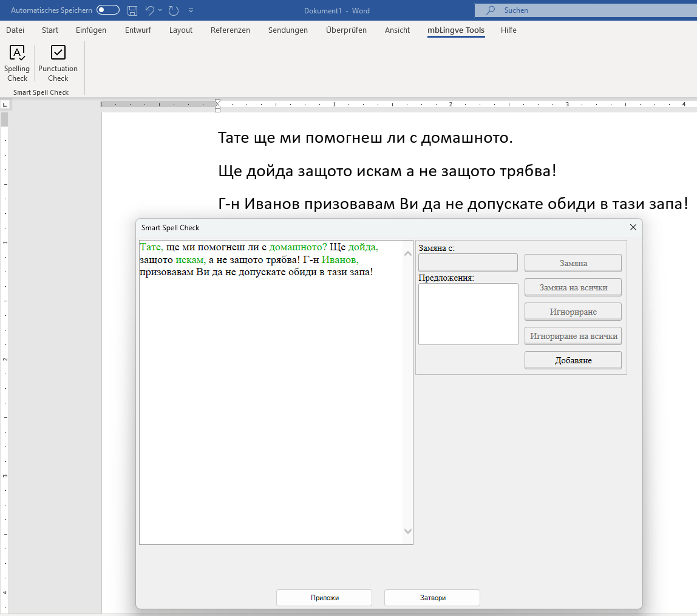Switch to the Referenzen tab
The image size is (697, 616).
pyautogui.click(x=230, y=30)
